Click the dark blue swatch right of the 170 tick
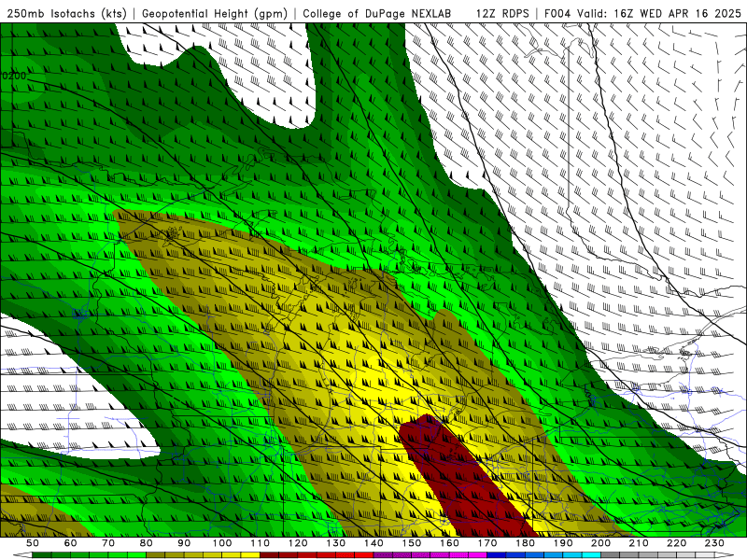The height and width of the screenshot is (560, 747). [x=497, y=555]
